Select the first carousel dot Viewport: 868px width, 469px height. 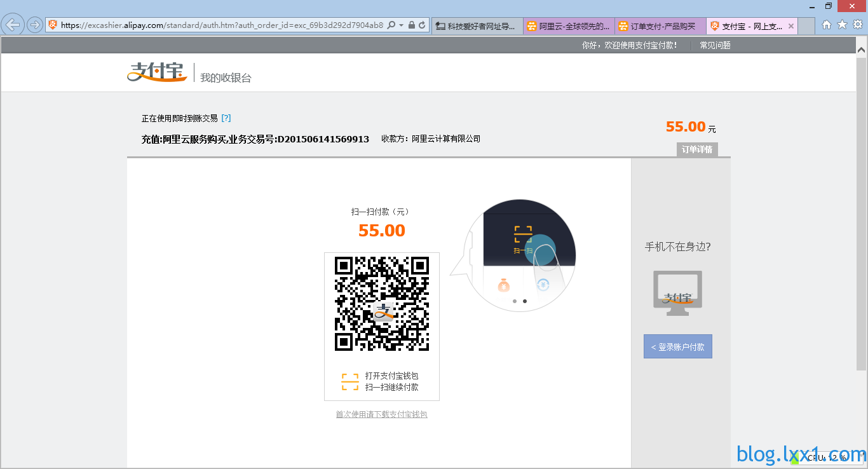[514, 301]
